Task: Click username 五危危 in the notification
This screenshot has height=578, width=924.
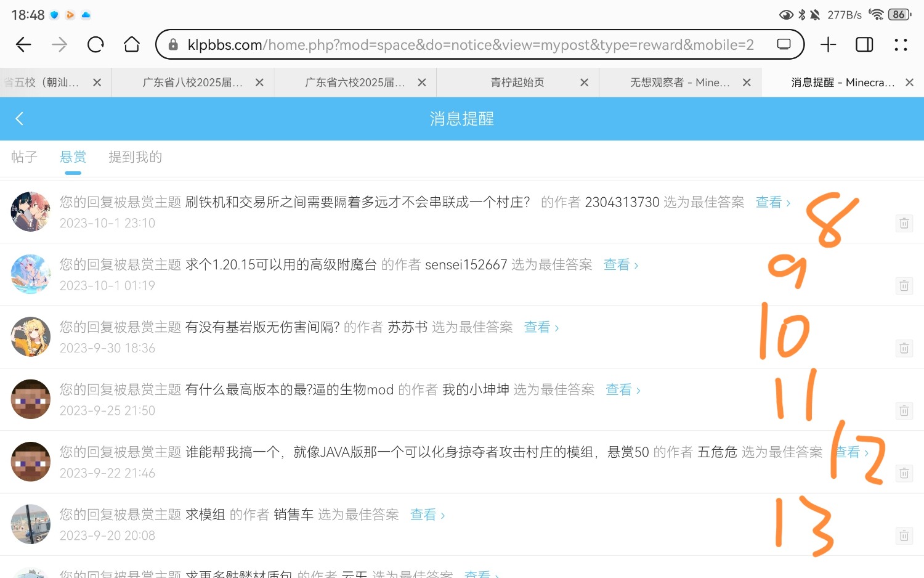Action: coord(717,452)
